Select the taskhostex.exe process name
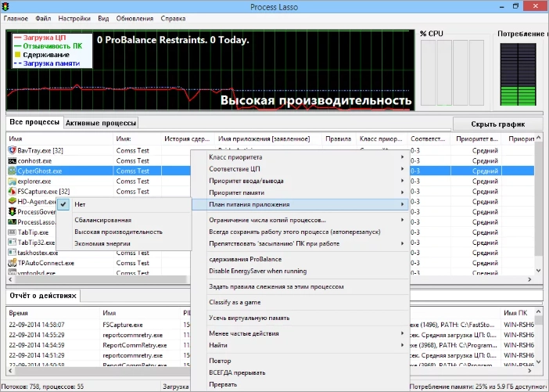Image resolution: width=549 pixels, height=392 pixels. tap(38, 253)
